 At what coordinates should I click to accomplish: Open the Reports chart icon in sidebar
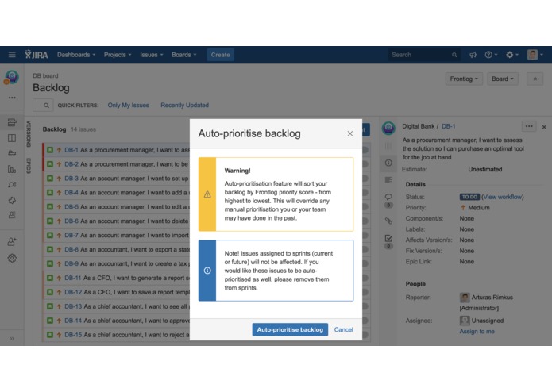(12, 169)
